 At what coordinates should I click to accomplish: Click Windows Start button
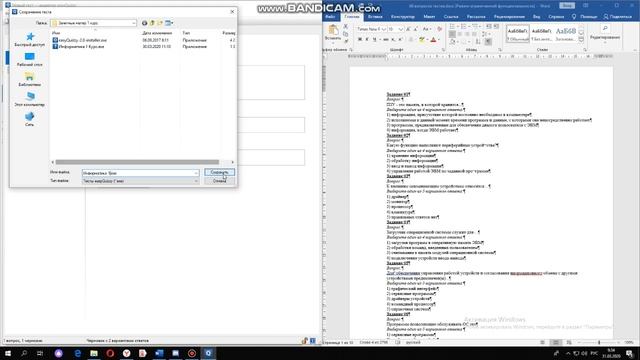point(8,353)
